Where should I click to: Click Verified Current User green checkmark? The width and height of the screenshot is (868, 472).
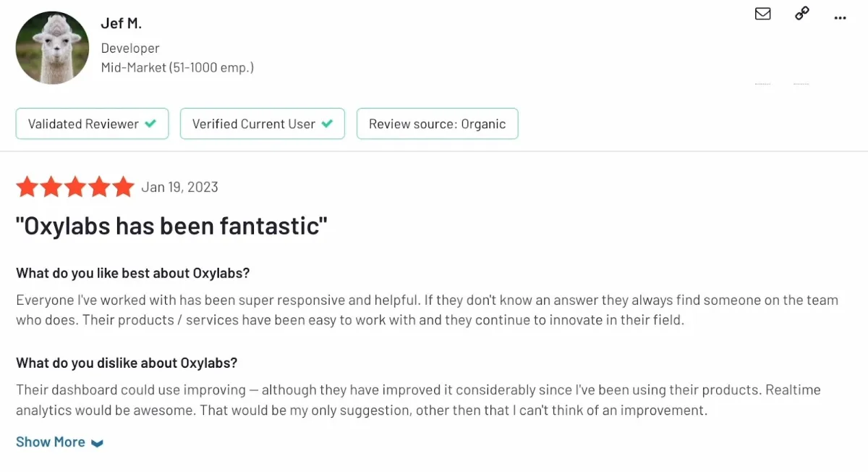tap(327, 124)
